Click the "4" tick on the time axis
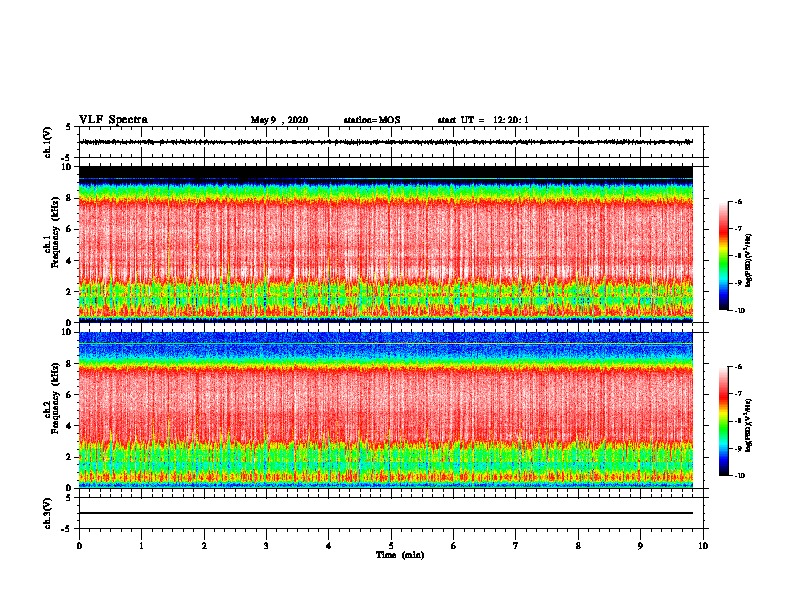This screenshot has height=612, width=792. coord(329,546)
